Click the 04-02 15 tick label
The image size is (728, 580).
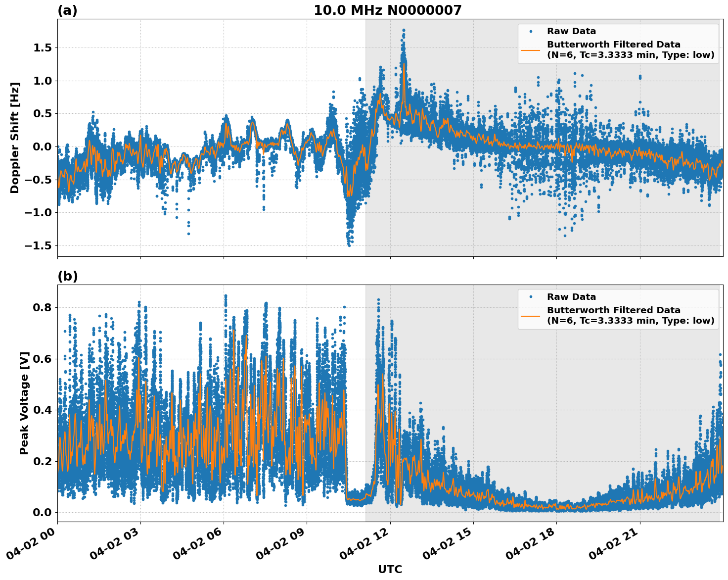coord(448,542)
